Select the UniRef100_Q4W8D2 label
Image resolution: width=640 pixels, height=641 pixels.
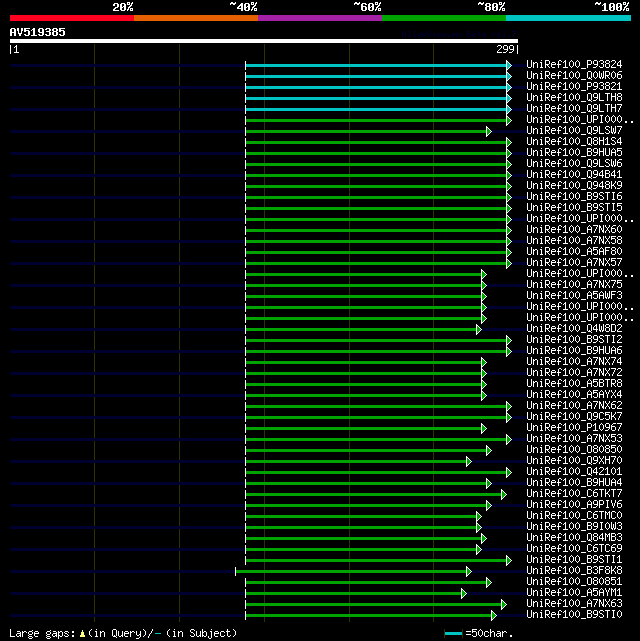(x=574, y=329)
